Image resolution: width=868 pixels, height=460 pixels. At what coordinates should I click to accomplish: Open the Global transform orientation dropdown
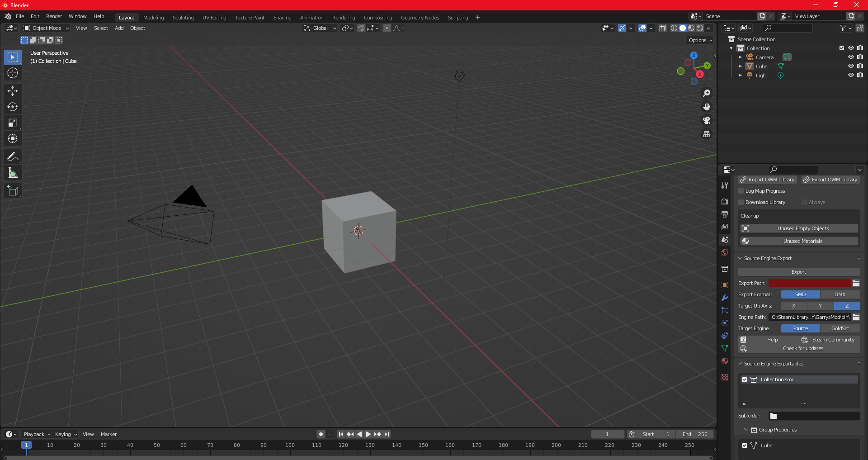coord(320,28)
